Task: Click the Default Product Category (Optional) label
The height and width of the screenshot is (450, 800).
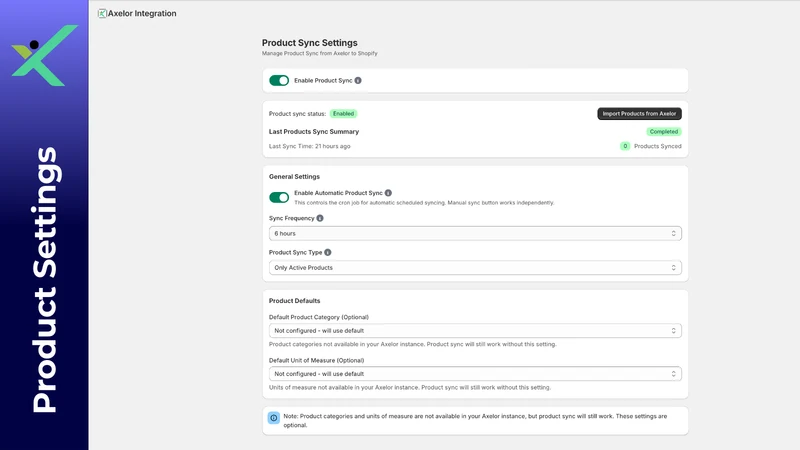Action: pos(319,317)
